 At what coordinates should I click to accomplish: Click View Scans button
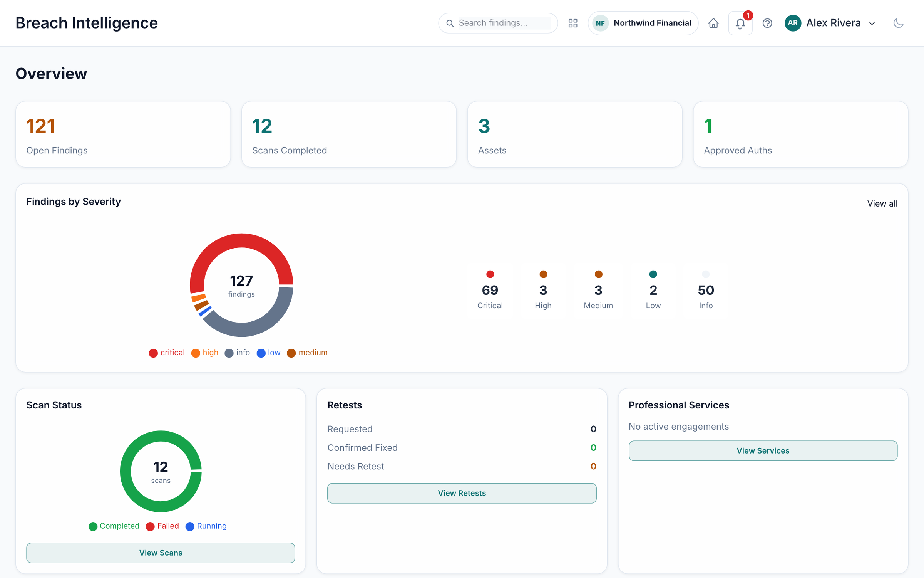click(161, 553)
